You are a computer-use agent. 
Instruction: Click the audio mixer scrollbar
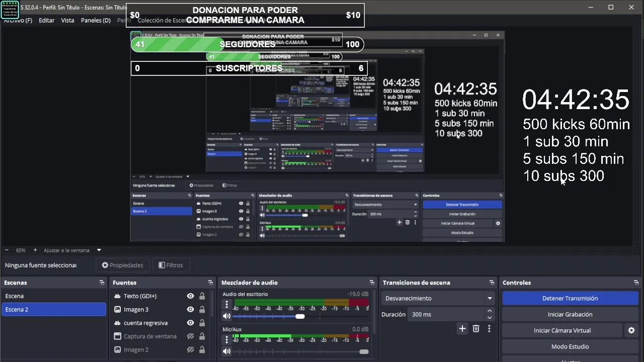373,312
